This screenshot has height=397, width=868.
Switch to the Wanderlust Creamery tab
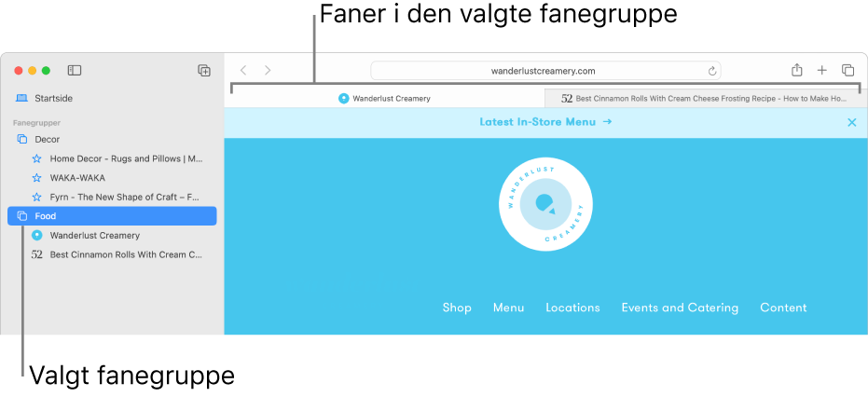pyautogui.click(x=384, y=99)
